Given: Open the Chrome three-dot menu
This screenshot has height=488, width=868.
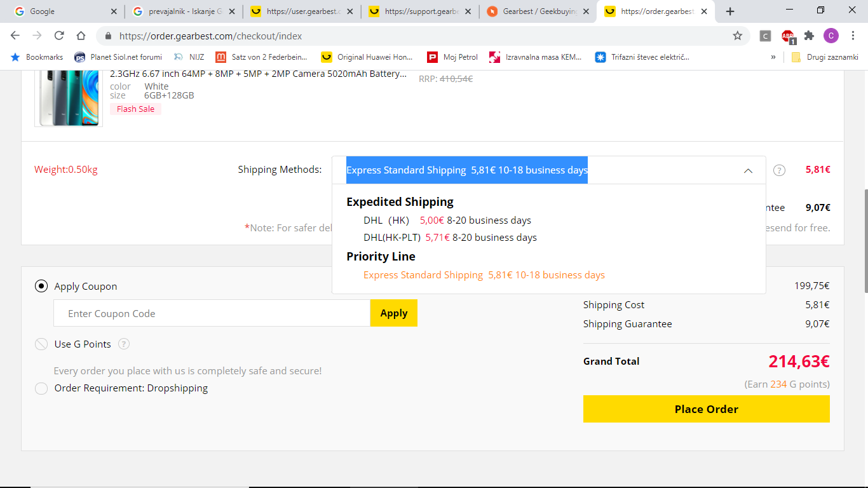Looking at the screenshot, I should pos(853,36).
